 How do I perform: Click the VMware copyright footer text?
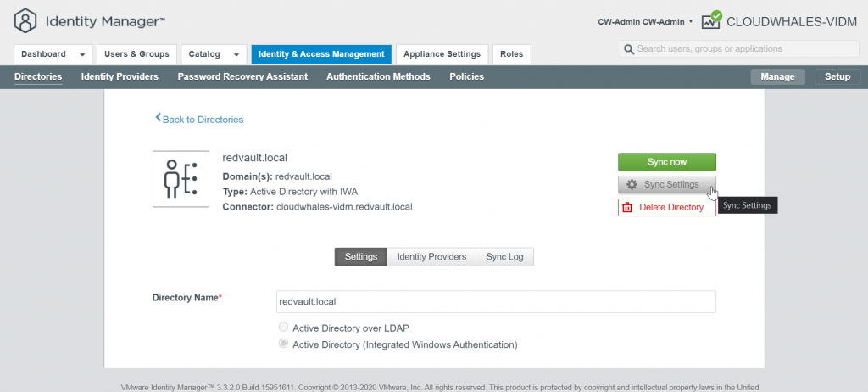click(440, 388)
